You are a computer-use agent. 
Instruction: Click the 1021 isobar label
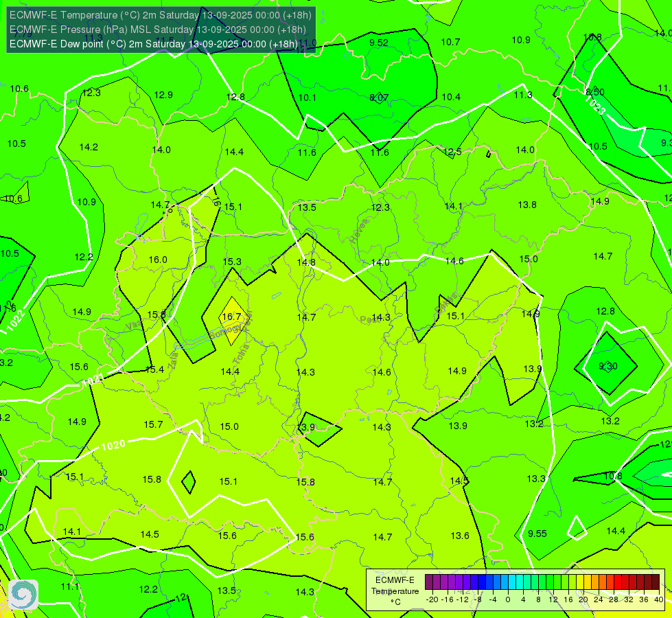pyautogui.click(x=93, y=380)
